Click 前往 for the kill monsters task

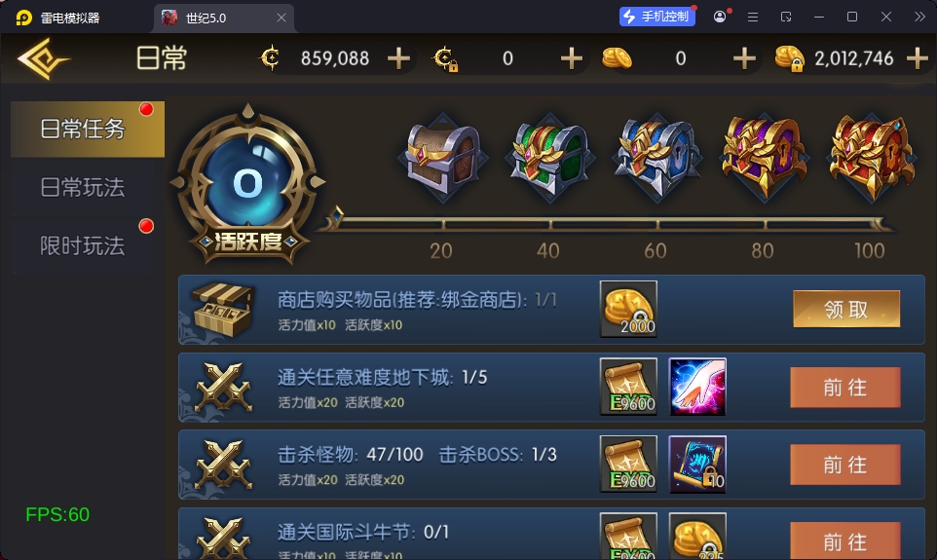(845, 465)
